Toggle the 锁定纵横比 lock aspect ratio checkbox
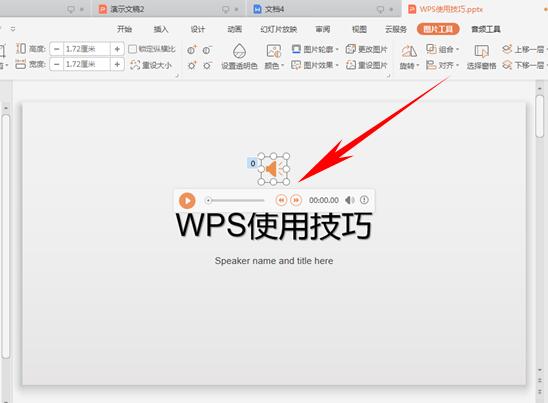This screenshot has width=548, height=403. point(132,49)
